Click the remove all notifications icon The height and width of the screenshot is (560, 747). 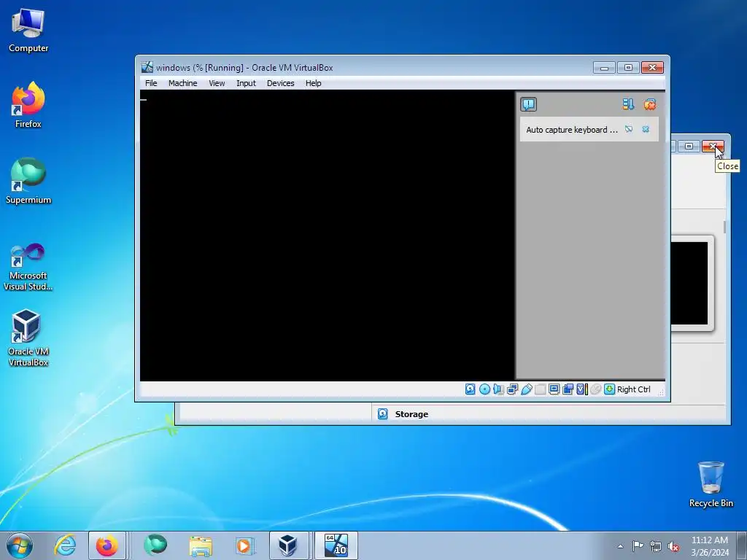pos(650,104)
